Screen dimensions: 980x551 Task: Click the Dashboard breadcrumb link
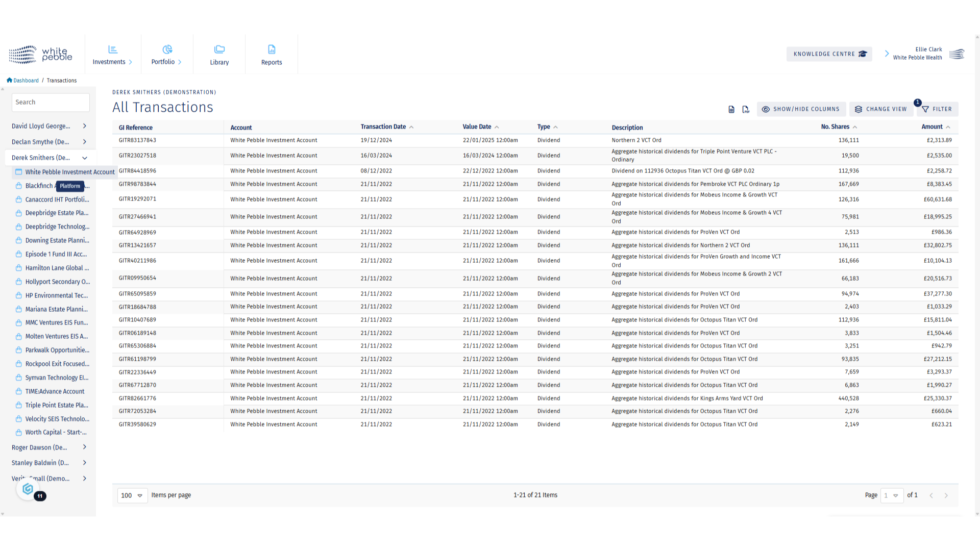26,81
